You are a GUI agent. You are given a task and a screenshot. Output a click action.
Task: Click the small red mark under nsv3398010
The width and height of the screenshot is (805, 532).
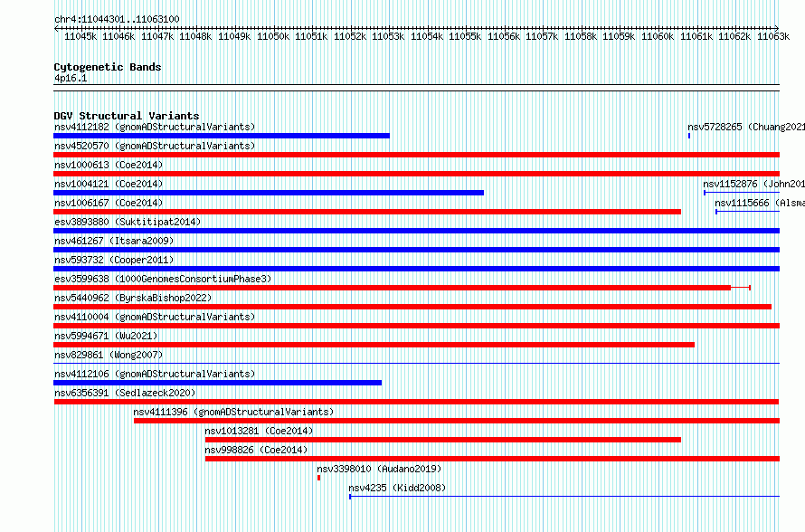[x=318, y=478]
